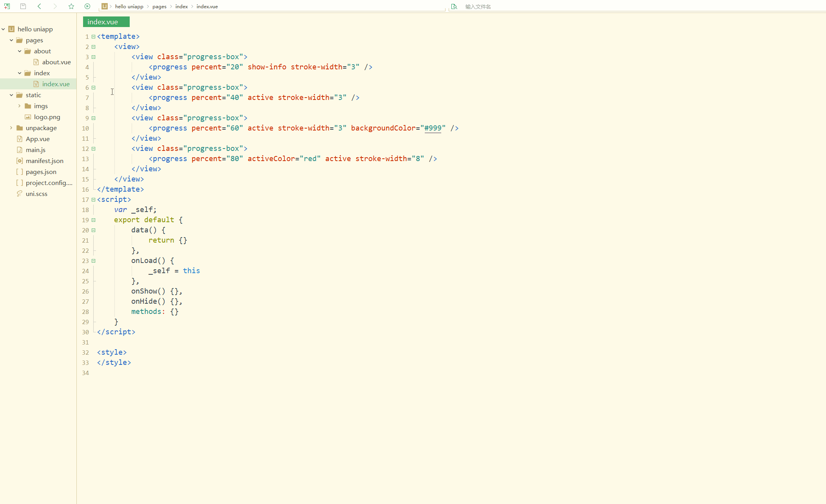Viewport: 826px width, 504px height.
Task: Click the logo.png image icon
Action: point(28,117)
